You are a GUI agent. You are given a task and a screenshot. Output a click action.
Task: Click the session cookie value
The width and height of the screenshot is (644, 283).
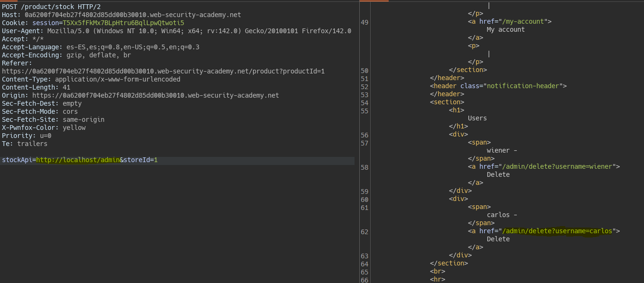[x=123, y=23]
